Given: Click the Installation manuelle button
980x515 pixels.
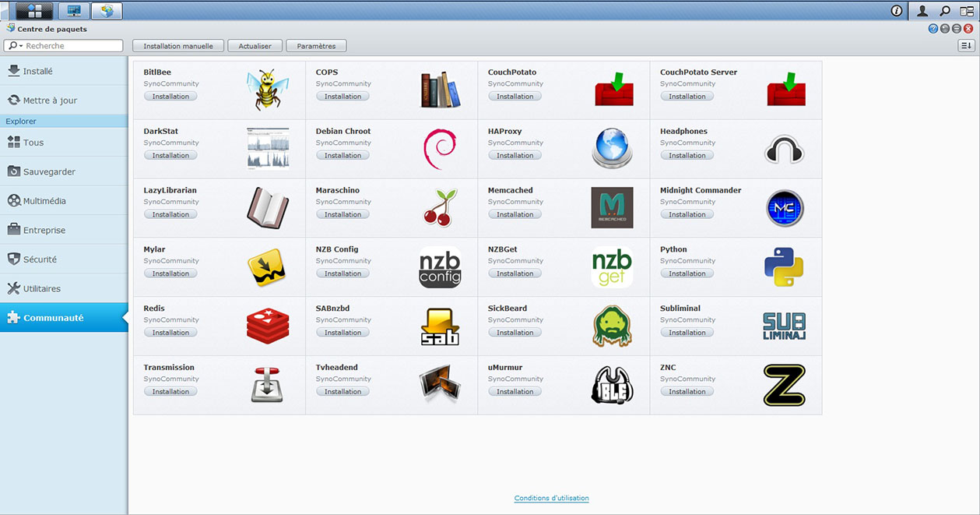Looking at the screenshot, I should (x=178, y=46).
